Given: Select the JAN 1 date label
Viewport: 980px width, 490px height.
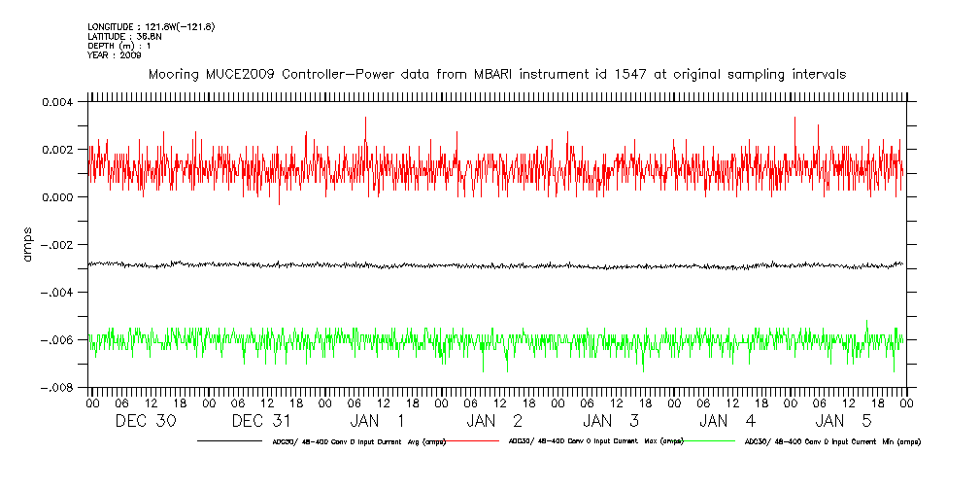Looking at the screenshot, I should click(x=379, y=421).
